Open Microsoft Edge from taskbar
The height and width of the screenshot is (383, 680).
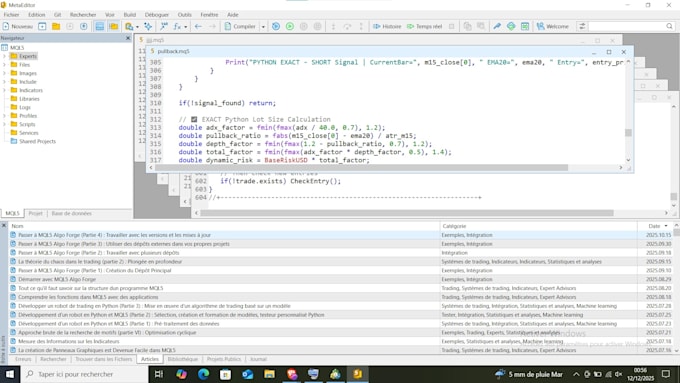click(203, 374)
